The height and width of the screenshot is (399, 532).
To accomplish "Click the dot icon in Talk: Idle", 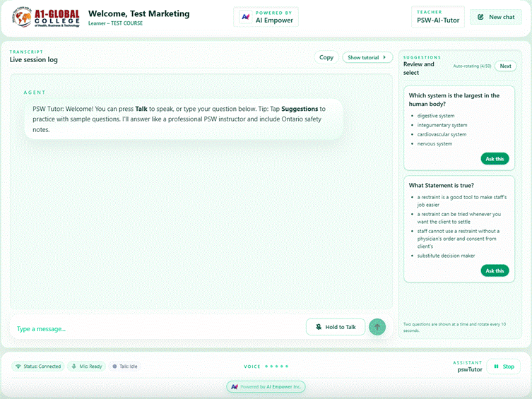I will coord(114,367).
